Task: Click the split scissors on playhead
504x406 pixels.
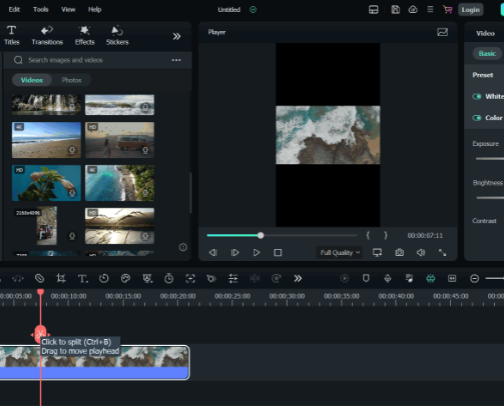Action: click(40, 334)
